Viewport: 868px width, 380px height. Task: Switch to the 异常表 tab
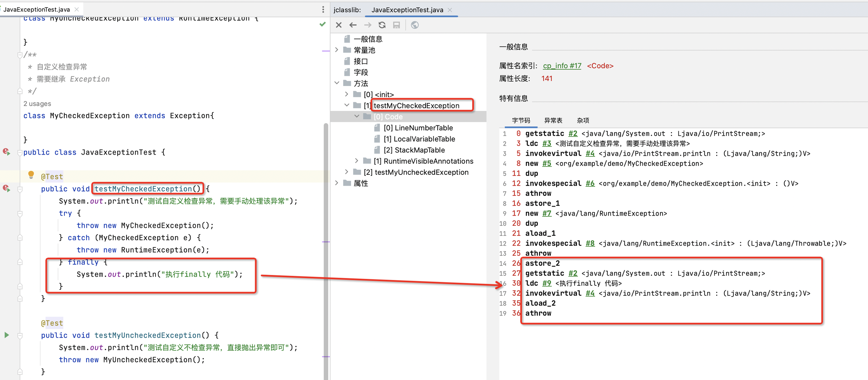[x=553, y=120]
